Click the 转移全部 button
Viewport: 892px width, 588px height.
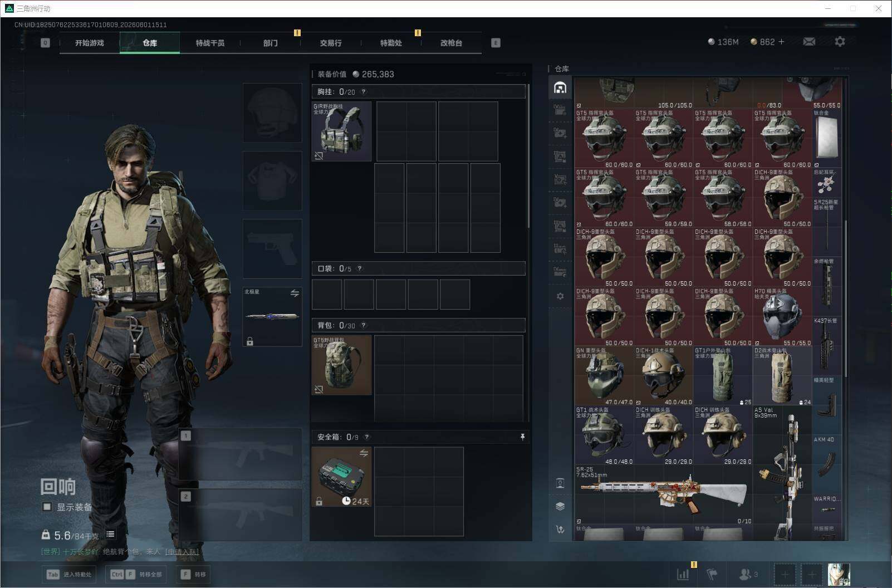tap(136, 574)
